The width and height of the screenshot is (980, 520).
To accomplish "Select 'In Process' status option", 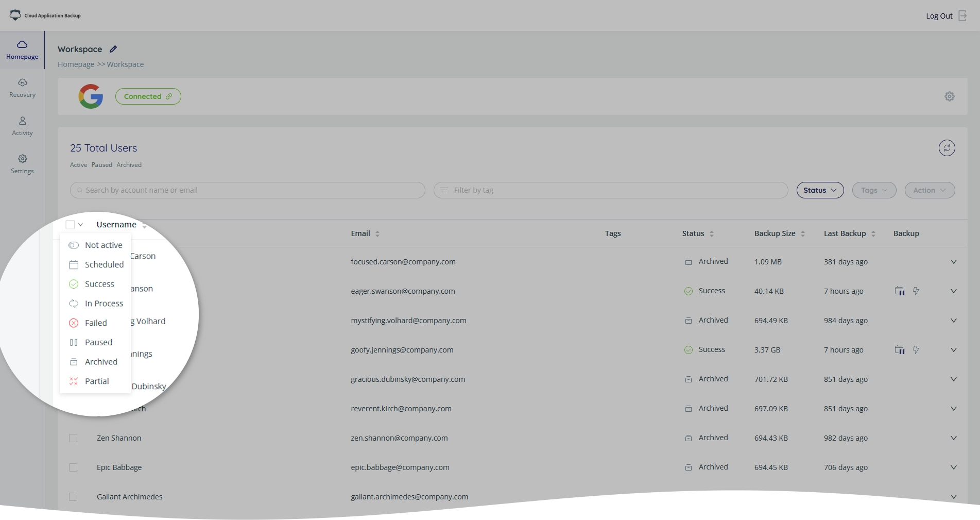I will pyautogui.click(x=95, y=304).
